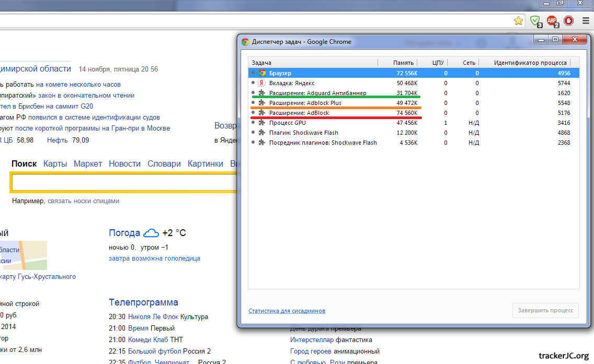Click the bookmark star icon
Viewport: 594px width, 364px height.
pos(518,21)
